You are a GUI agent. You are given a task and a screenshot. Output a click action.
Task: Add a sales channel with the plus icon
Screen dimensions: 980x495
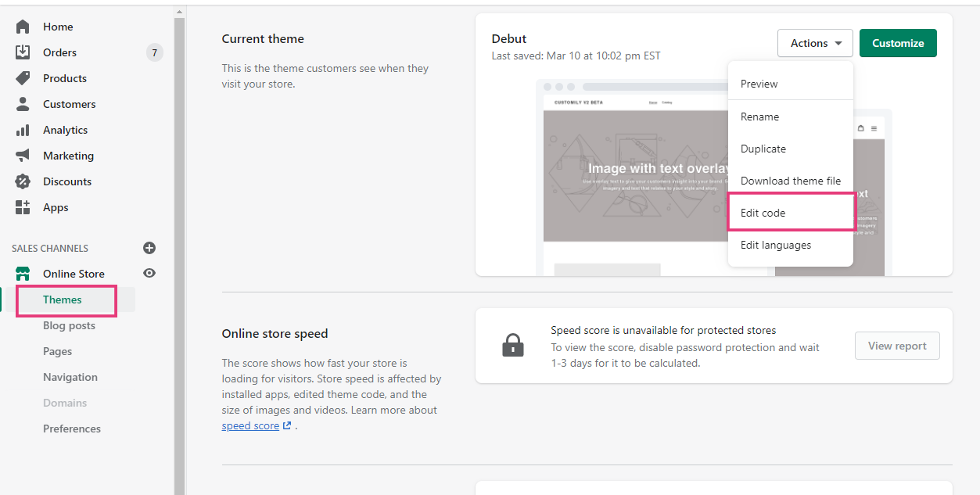coord(149,248)
